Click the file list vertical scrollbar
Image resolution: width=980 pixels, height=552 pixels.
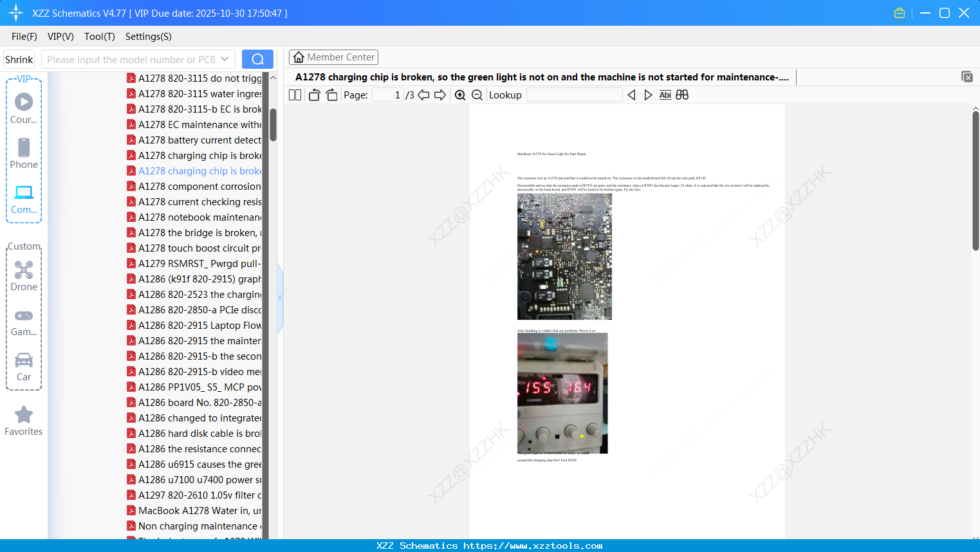273,124
